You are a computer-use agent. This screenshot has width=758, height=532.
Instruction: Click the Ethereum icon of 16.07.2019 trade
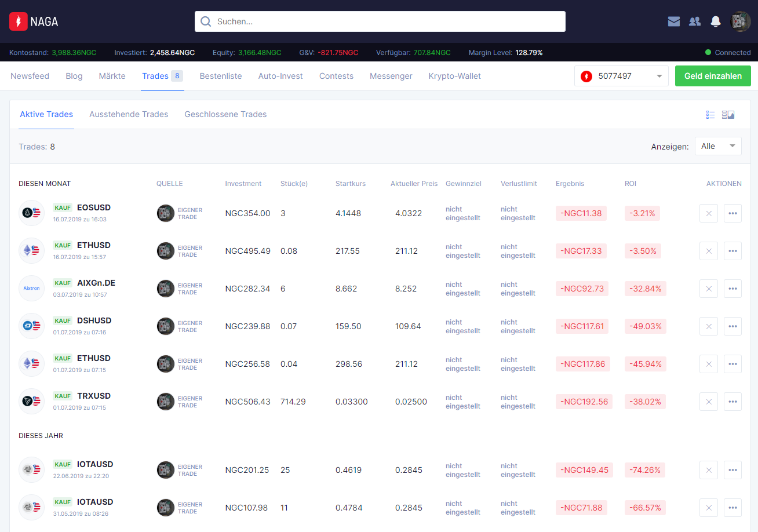[x=31, y=251]
